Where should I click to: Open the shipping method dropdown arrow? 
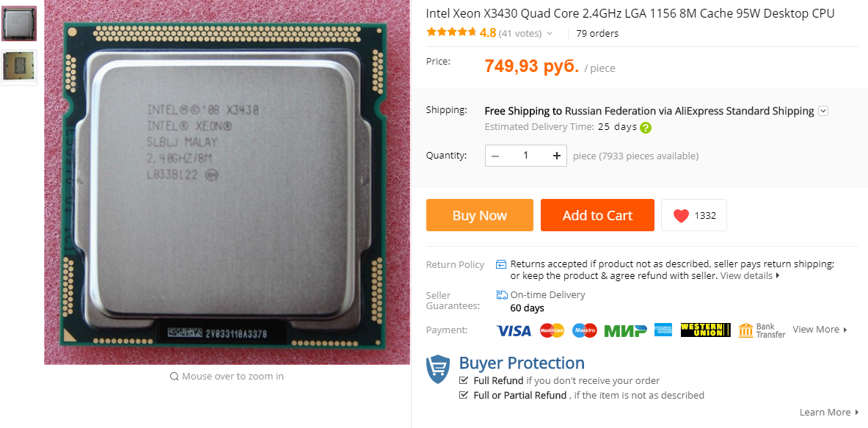823,111
